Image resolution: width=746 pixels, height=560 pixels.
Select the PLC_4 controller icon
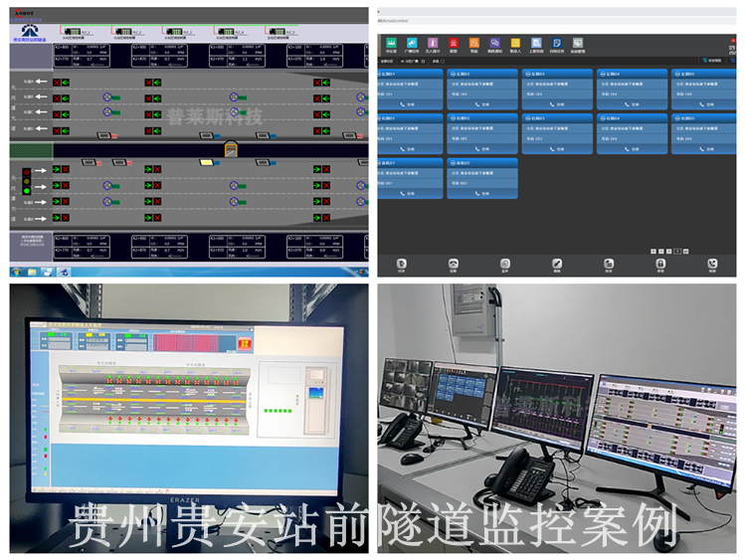click(x=226, y=32)
